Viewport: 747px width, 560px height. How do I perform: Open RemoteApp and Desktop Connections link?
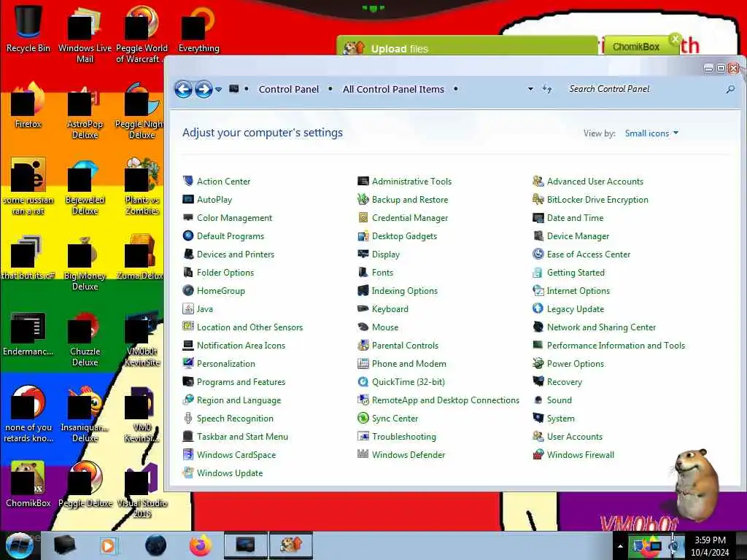(446, 400)
